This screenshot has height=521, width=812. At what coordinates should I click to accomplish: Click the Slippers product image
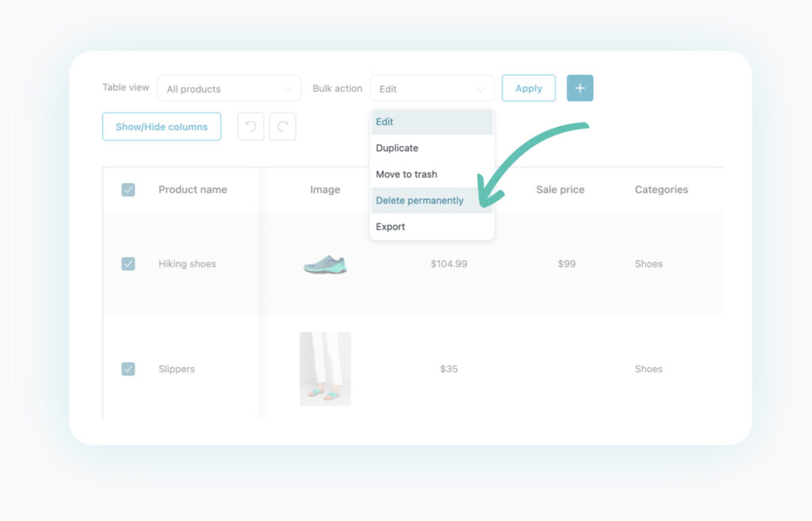click(324, 369)
